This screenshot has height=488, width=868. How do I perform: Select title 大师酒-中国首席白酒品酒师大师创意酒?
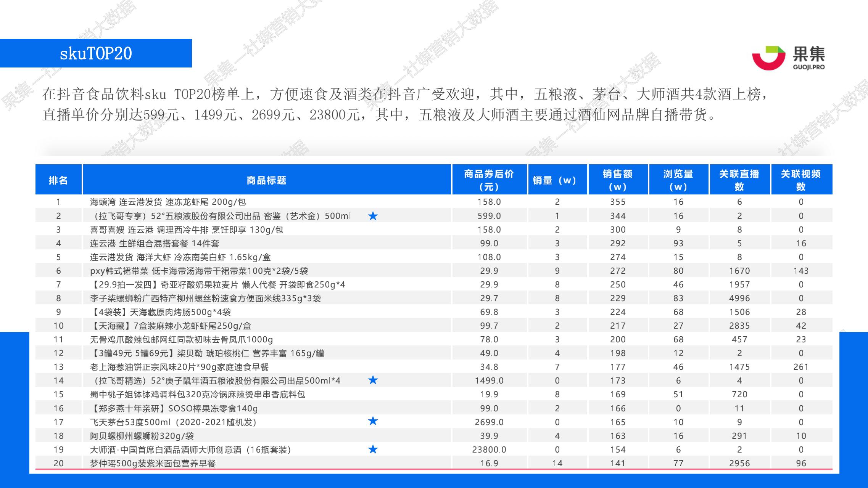point(191,450)
